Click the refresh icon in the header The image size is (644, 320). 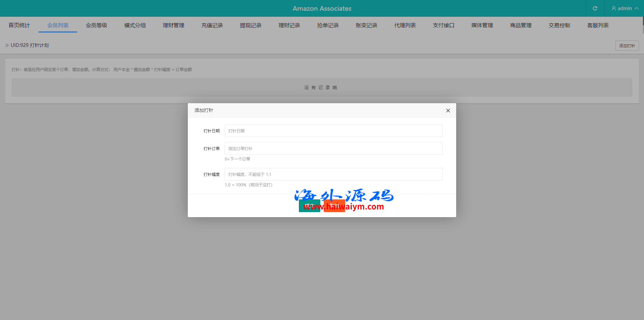pos(595,8)
